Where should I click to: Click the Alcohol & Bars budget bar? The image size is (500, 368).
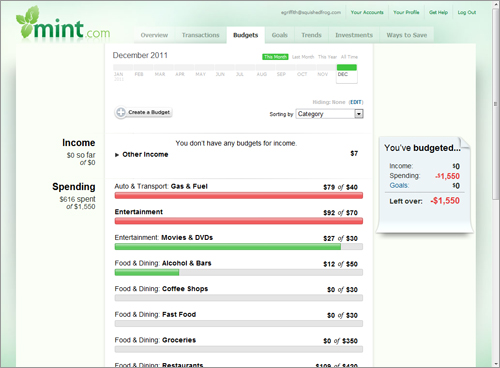click(239, 272)
